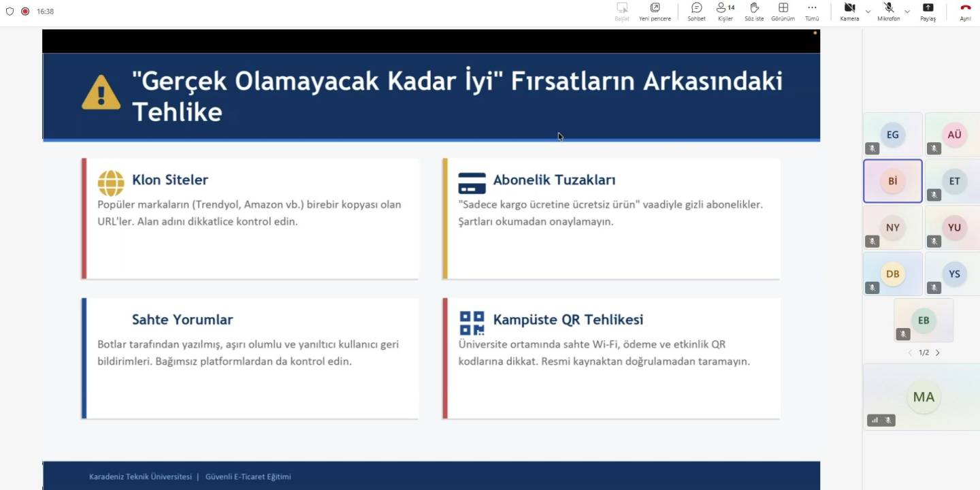The height and width of the screenshot is (490, 980).
Task: Unmute the Mikrofon
Action: tap(888, 11)
